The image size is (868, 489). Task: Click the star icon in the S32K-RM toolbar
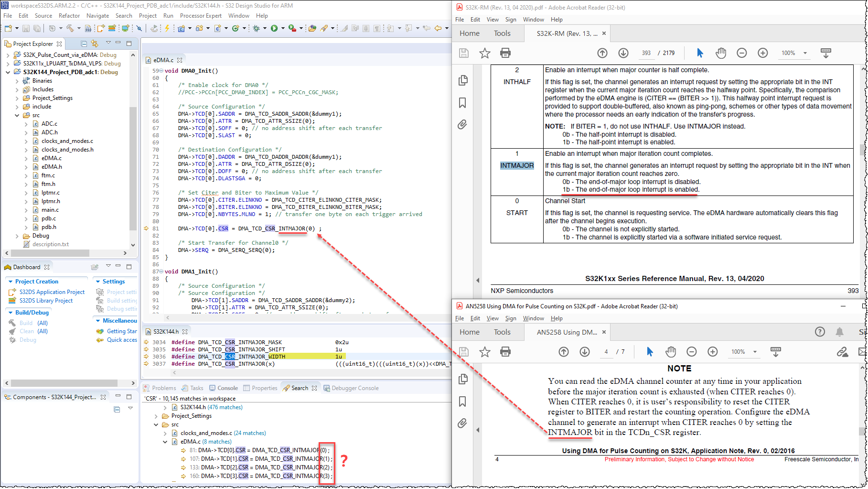pyautogui.click(x=484, y=53)
